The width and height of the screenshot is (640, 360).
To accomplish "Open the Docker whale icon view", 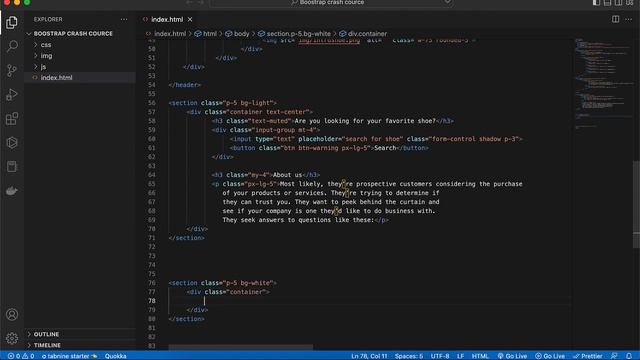I will (12, 191).
